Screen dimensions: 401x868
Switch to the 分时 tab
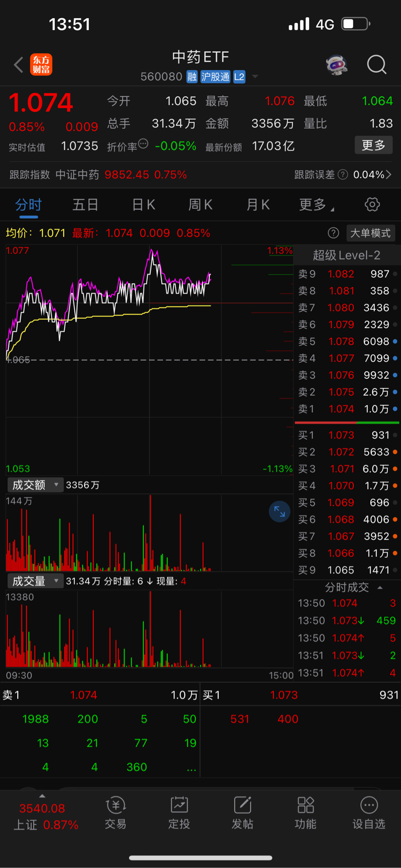pyautogui.click(x=28, y=205)
